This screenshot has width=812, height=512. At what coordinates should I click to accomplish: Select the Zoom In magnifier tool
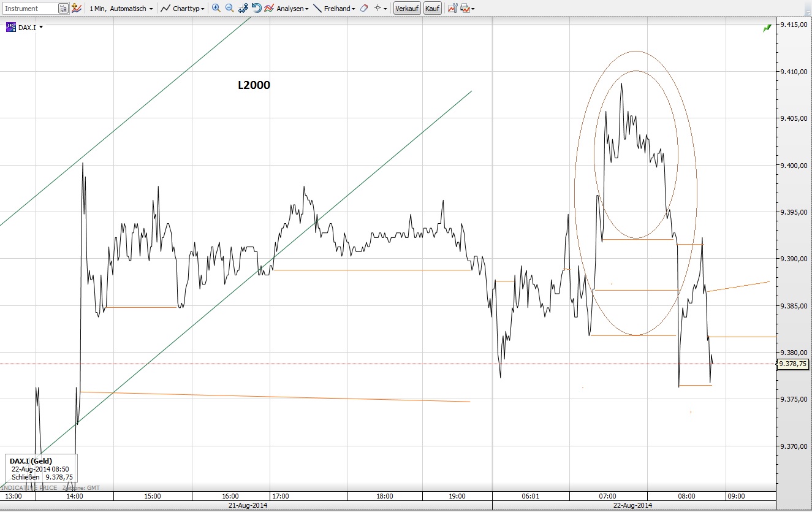(x=216, y=8)
